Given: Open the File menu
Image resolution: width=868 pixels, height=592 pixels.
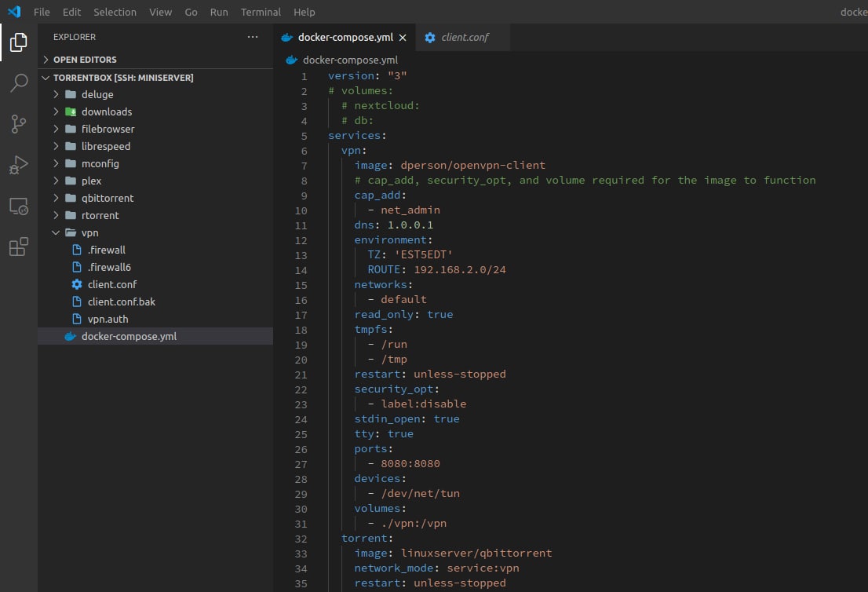Looking at the screenshot, I should click(x=42, y=12).
